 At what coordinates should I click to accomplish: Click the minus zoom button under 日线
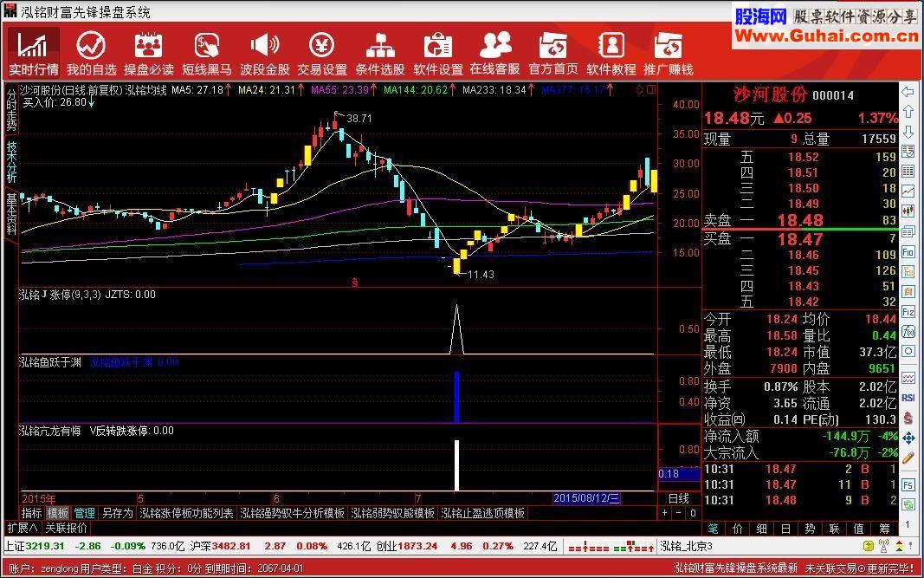click(x=679, y=513)
